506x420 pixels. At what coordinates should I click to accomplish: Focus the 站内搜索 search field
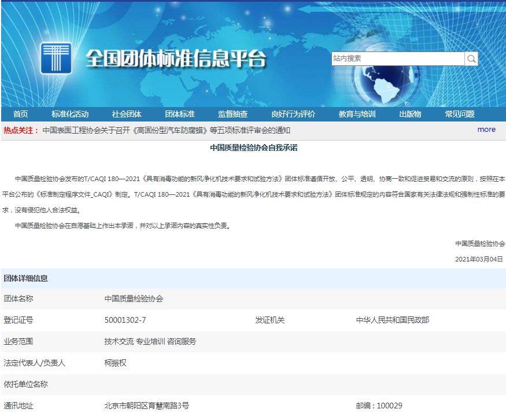398,59
